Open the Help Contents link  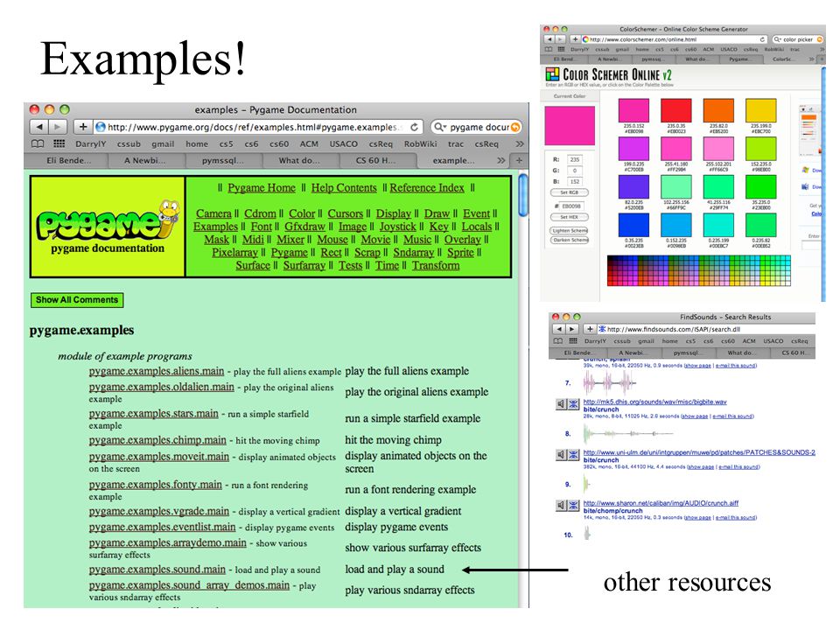pyautogui.click(x=344, y=187)
